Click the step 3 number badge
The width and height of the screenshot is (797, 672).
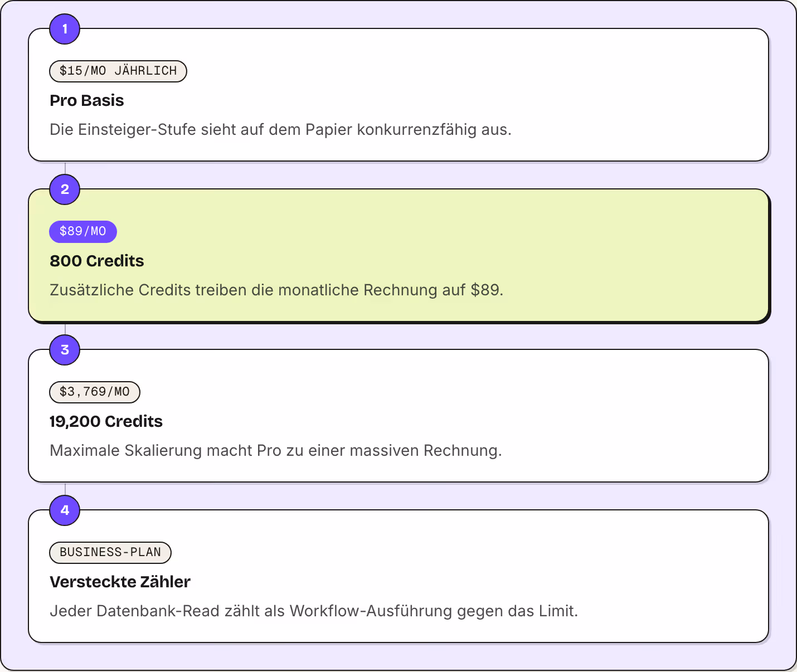(65, 350)
